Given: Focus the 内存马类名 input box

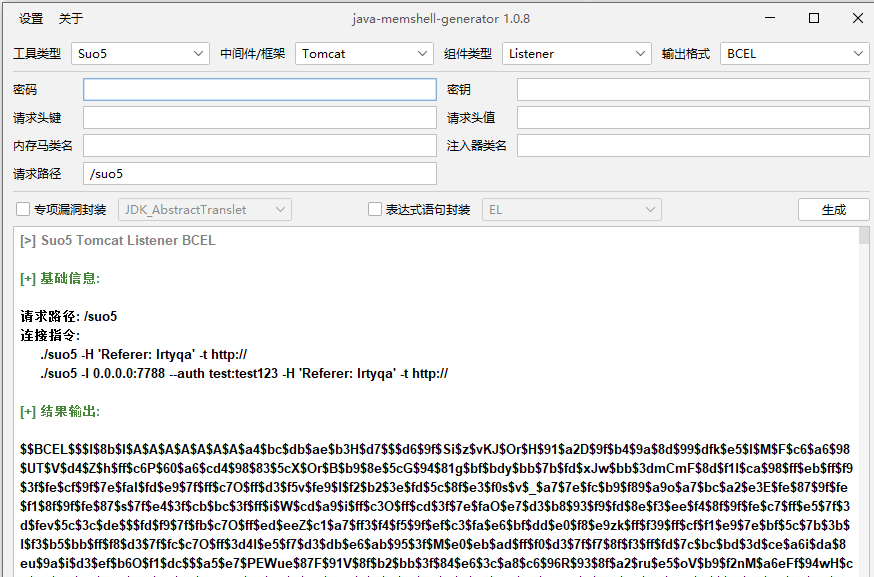Looking at the screenshot, I should [x=260, y=146].
